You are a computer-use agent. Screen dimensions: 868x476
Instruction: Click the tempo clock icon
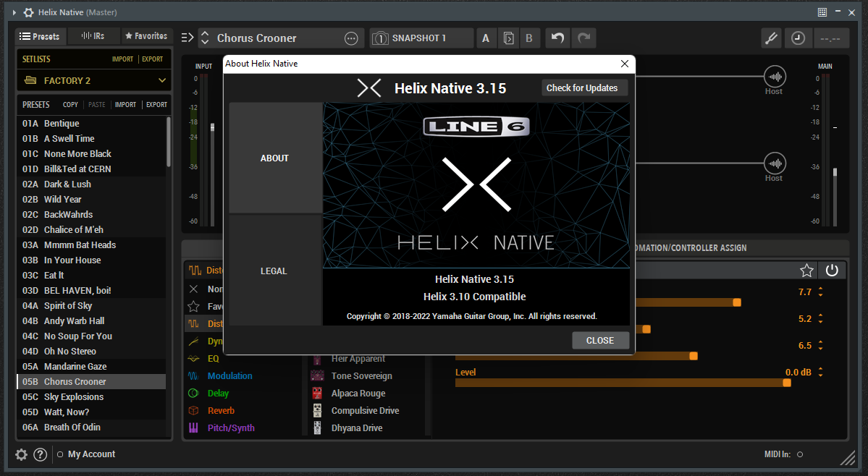798,38
